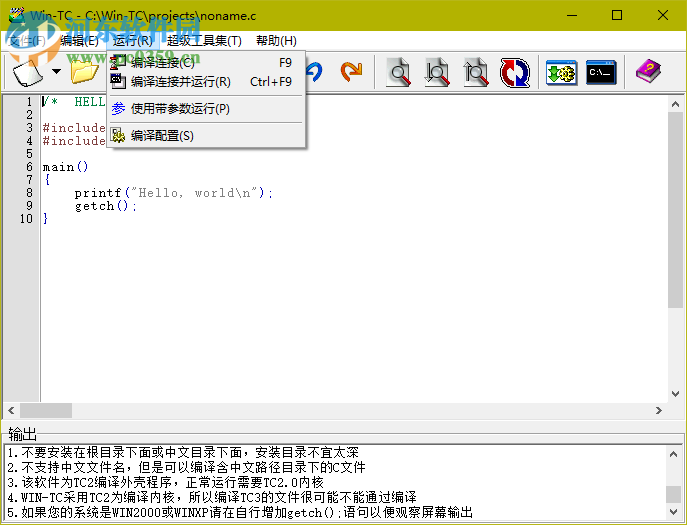Choose 编译连接(C) menu entry
This screenshot has height=525, width=687.
pyautogui.click(x=206, y=63)
